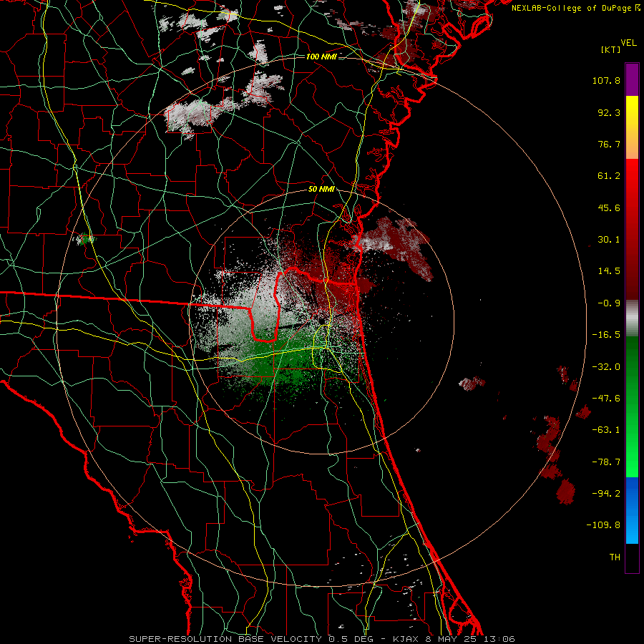644x644 pixels.
Task: Click the 30.1 scale value
Action: pyautogui.click(x=609, y=240)
